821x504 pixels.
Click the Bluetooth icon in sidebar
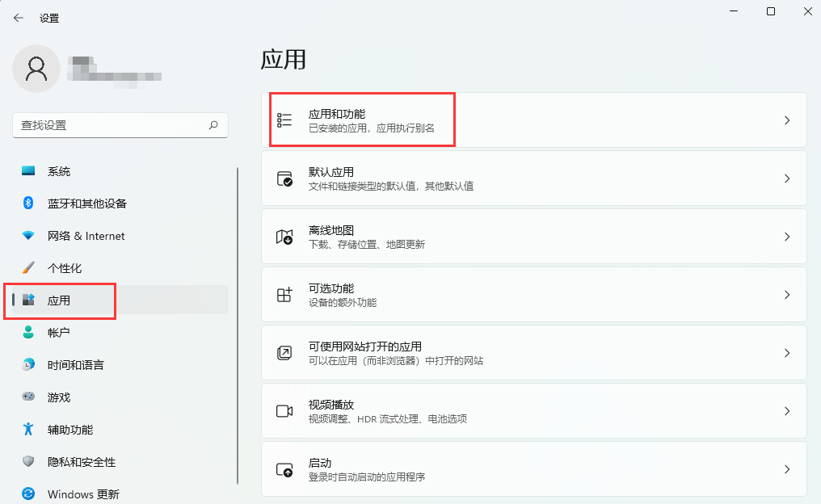28,203
